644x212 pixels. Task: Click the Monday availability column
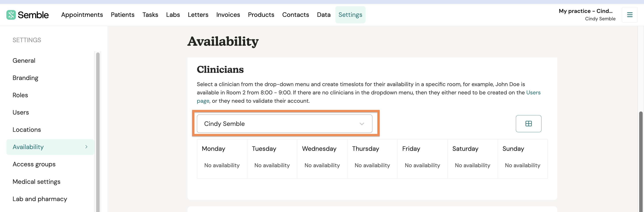[x=222, y=159]
